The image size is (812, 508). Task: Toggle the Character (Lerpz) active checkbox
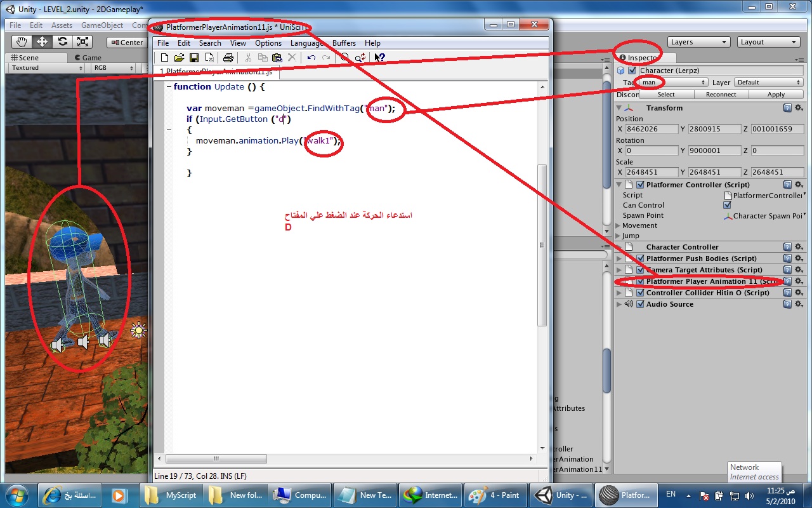(x=631, y=70)
